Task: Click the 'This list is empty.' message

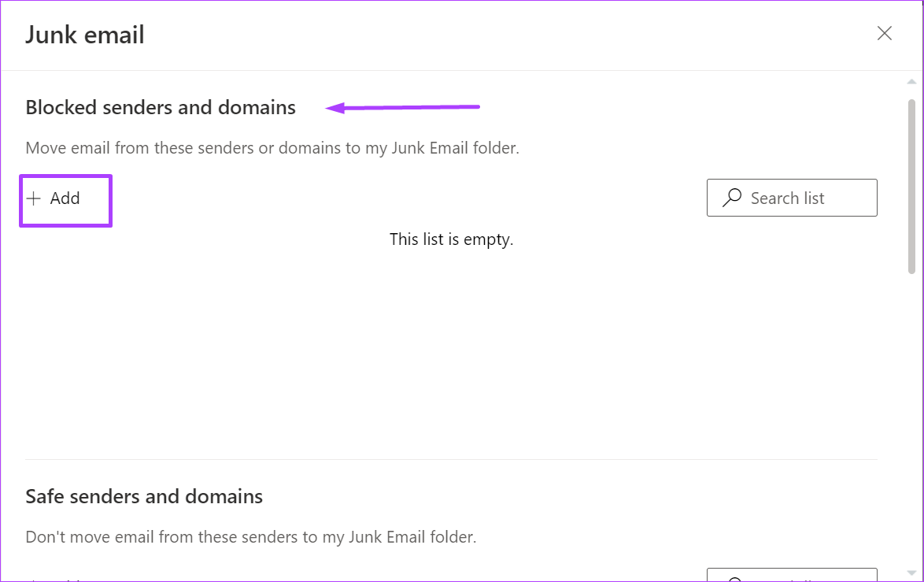Action: click(x=452, y=239)
